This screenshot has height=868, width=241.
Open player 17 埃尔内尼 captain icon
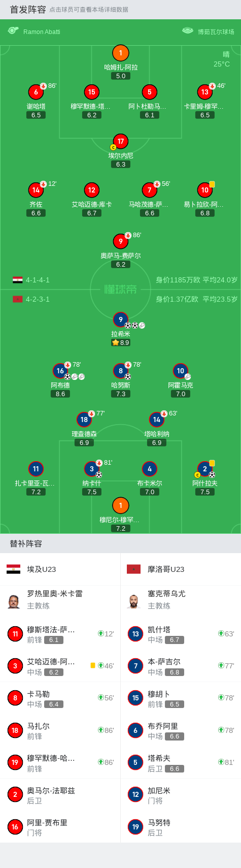coord(120,141)
